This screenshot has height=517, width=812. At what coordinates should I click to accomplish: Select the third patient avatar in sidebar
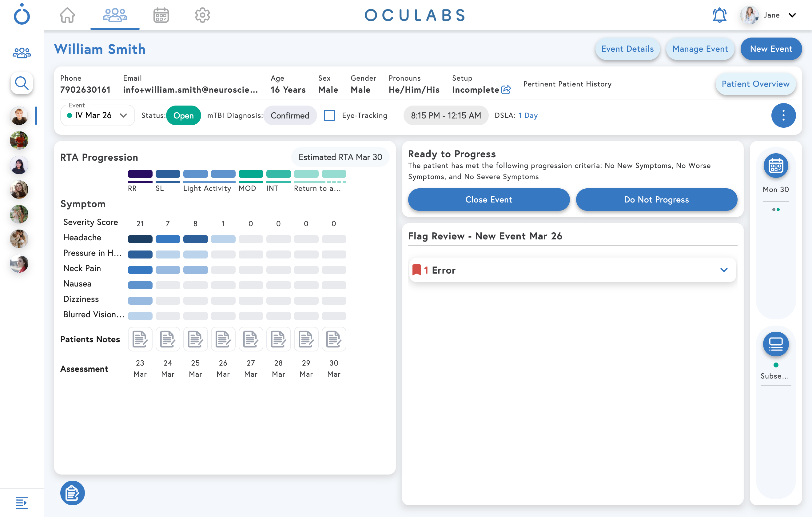(x=19, y=165)
